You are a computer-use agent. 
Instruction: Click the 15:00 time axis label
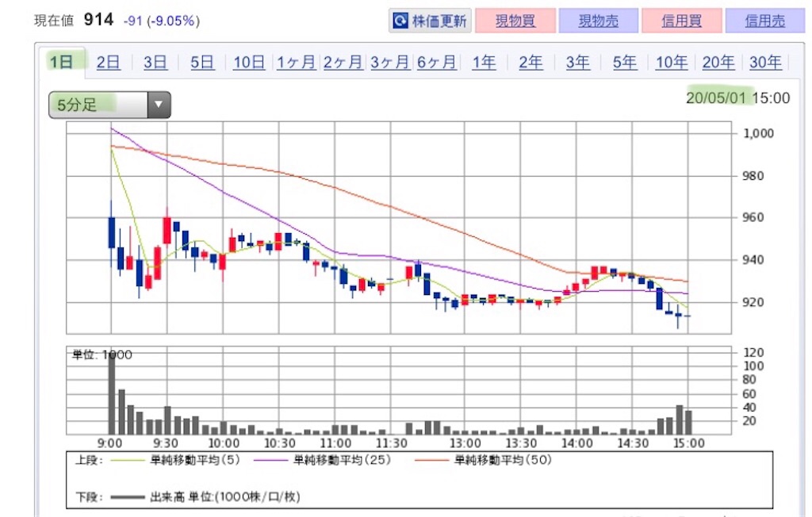click(x=689, y=443)
